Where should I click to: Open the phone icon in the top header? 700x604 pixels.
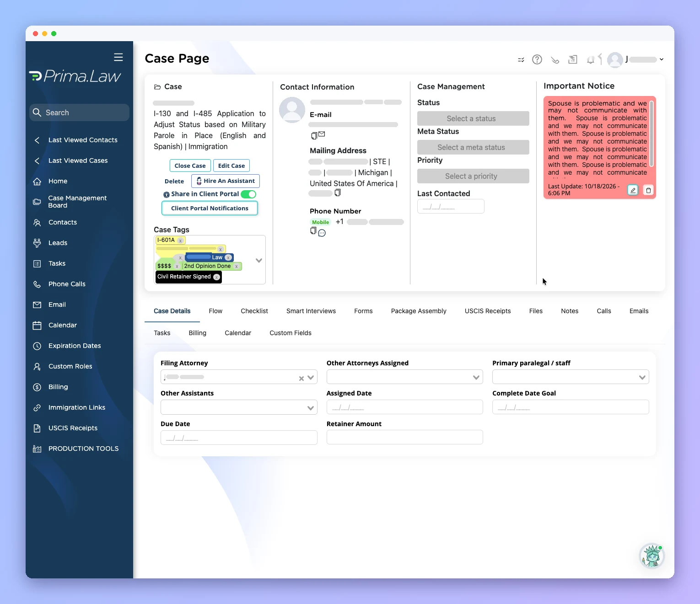point(555,60)
